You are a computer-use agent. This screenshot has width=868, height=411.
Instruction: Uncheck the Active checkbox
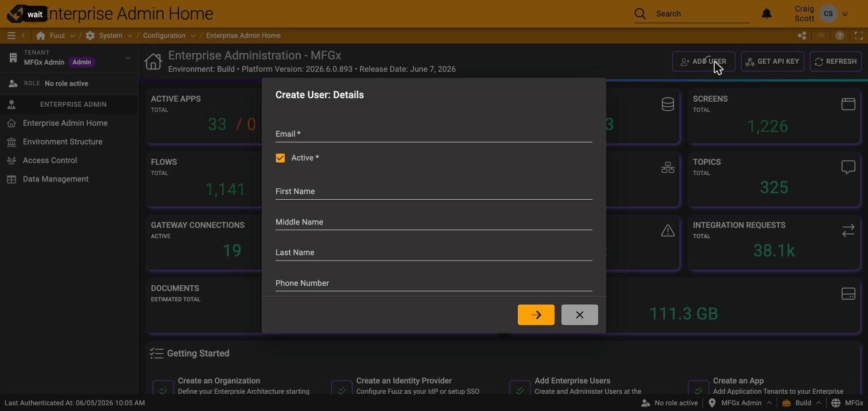280,158
